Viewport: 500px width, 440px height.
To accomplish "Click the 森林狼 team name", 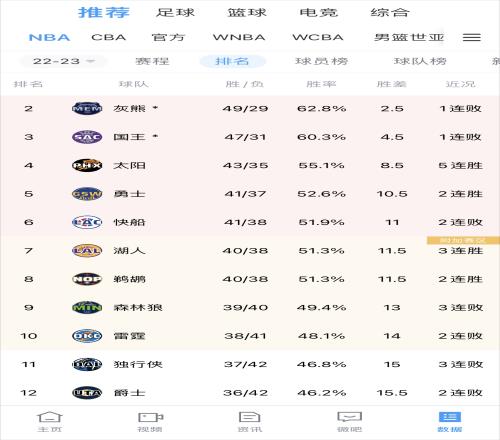I will coord(138,307).
